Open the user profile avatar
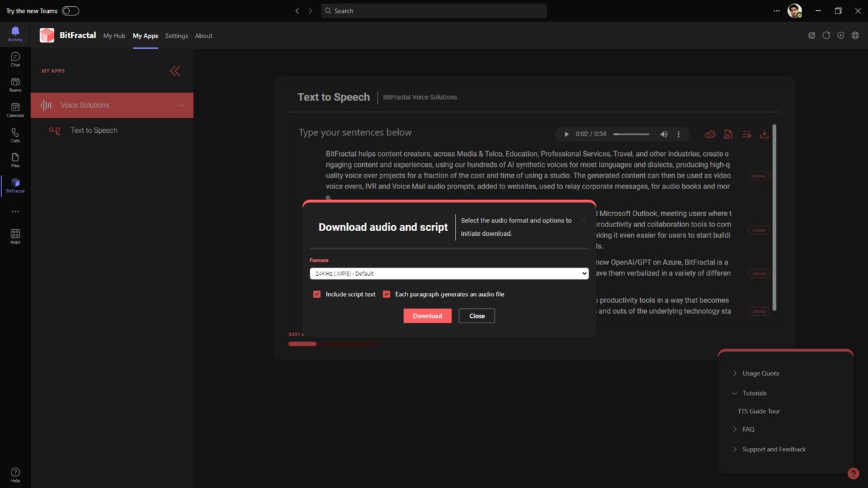This screenshot has width=868, height=488. [x=795, y=11]
